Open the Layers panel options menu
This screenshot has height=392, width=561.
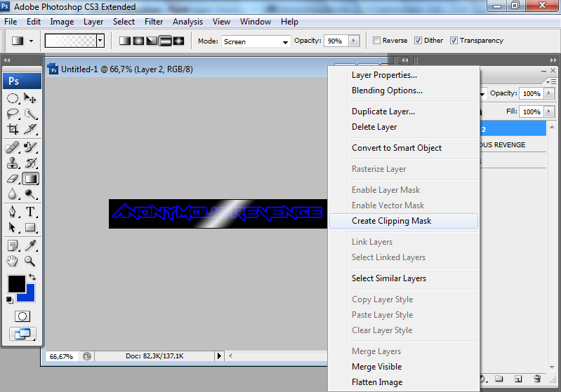point(551,82)
